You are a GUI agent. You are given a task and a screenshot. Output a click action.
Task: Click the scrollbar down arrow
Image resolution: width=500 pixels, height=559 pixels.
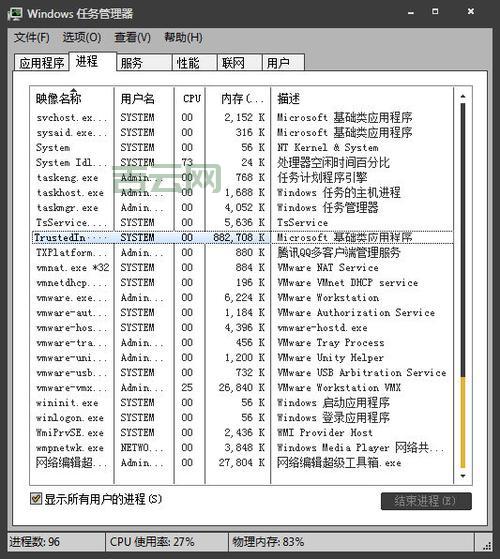pos(463,476)
